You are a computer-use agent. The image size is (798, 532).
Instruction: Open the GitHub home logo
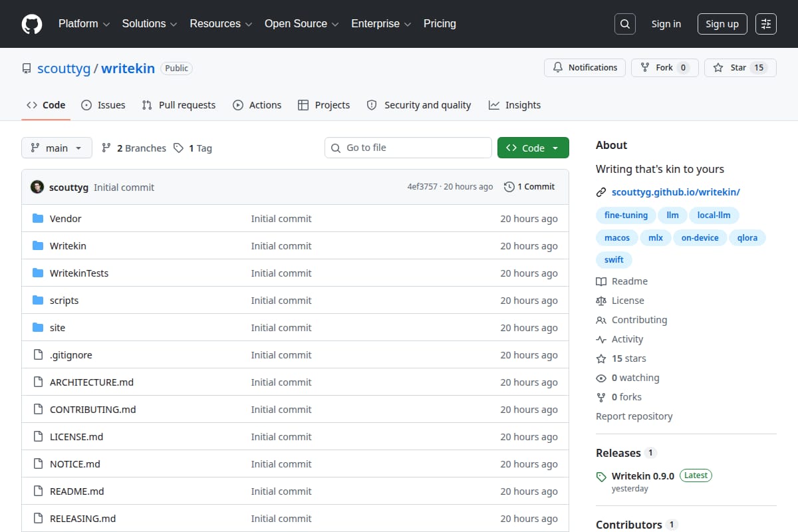click(x=32, y=24)
